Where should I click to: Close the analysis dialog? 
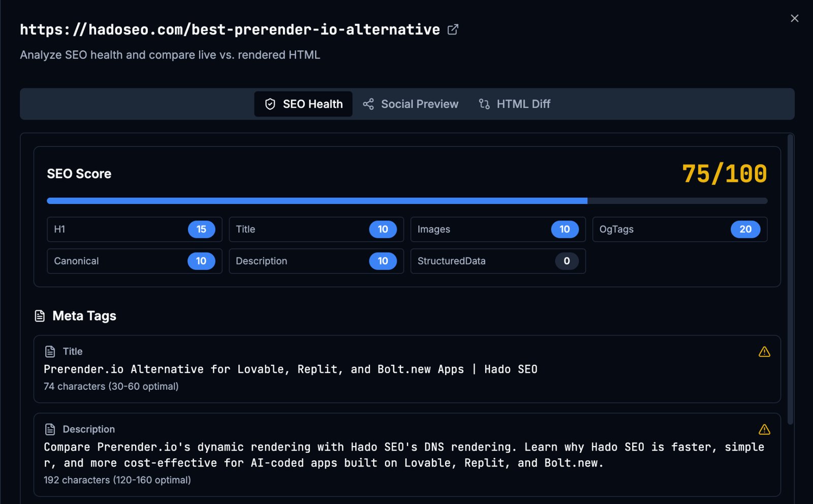pyautogui.click(x=794, y=18)
